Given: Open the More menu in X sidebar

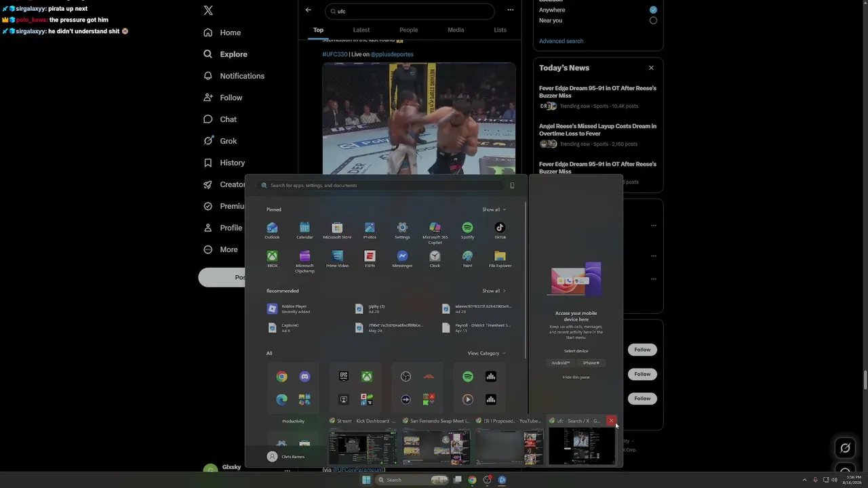Looking at the screenshot, I should [x=221, y=249].
